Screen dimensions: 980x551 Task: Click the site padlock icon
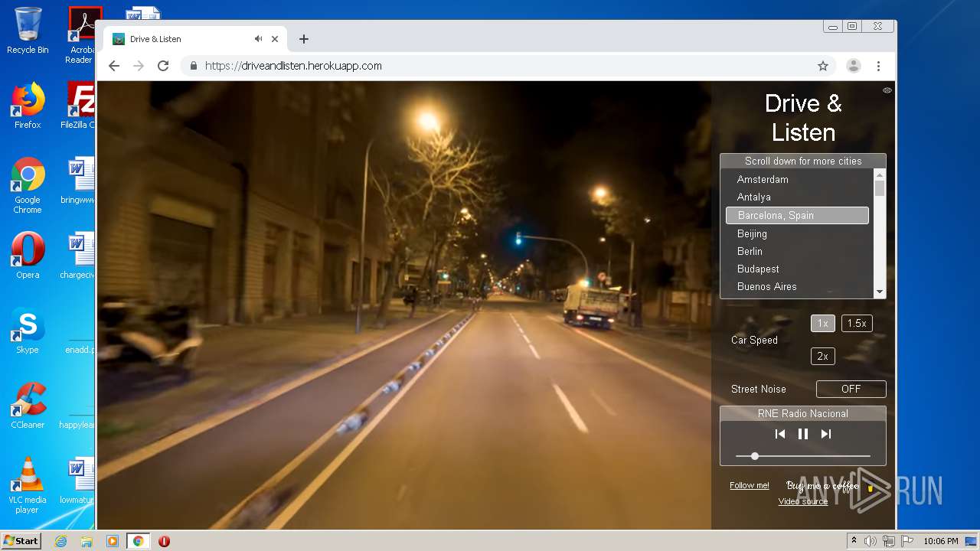pyautogui.click(x=194, y=66)
